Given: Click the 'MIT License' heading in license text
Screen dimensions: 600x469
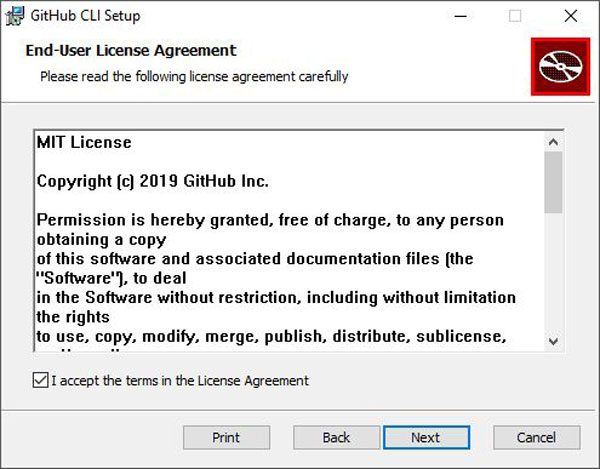Looking at the screenshot, I should click(84, 144).
